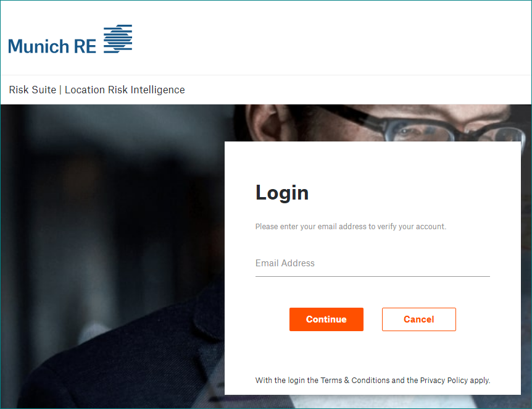Click the Location Risk Intelligence label

(125, 90)
